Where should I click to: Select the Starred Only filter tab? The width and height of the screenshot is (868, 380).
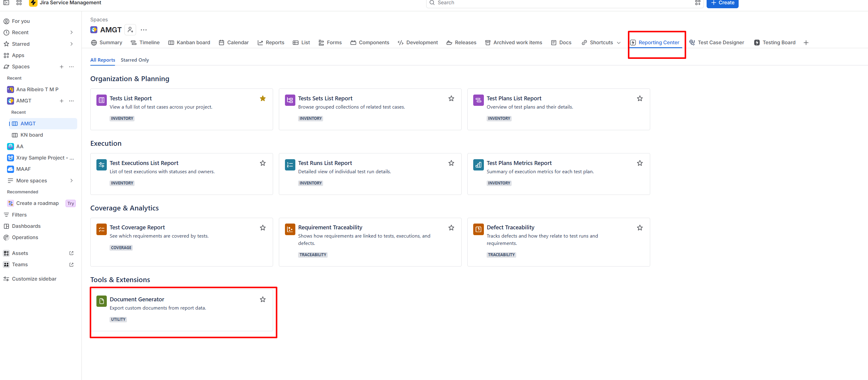point(135,60)
